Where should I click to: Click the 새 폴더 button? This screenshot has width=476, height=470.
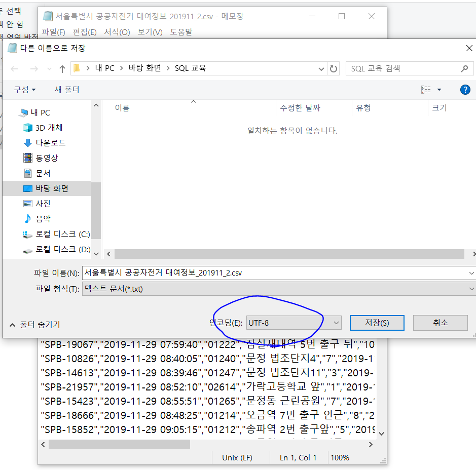(x=67, y=90)
